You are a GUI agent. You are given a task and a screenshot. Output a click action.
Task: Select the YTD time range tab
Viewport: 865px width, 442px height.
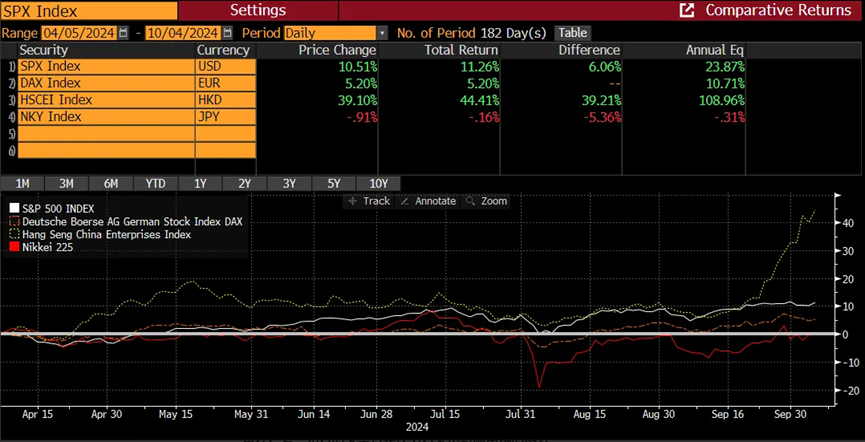[155, 183]
